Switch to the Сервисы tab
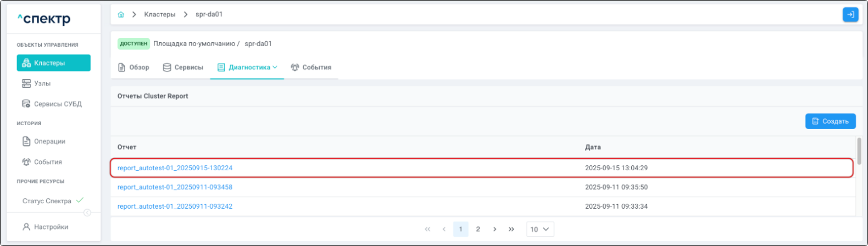The width and height of the screenshot is (868, 246). click(183, 68)
